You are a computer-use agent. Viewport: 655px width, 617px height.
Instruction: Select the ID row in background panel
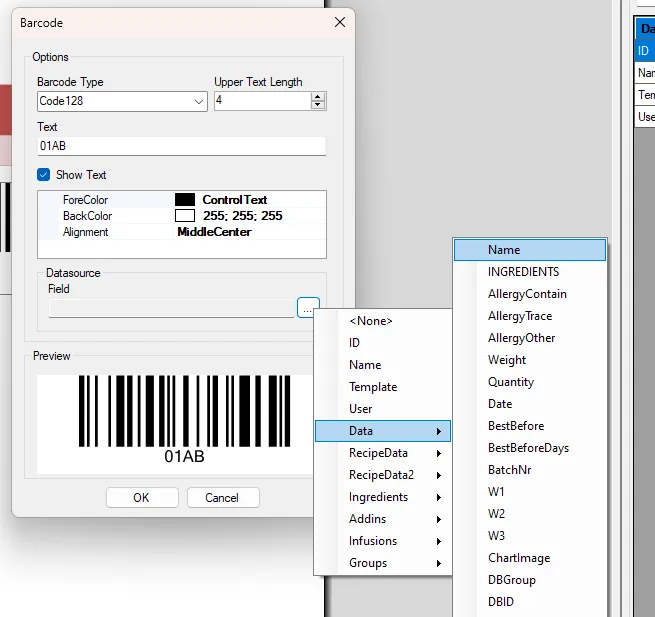coord(645,51)
